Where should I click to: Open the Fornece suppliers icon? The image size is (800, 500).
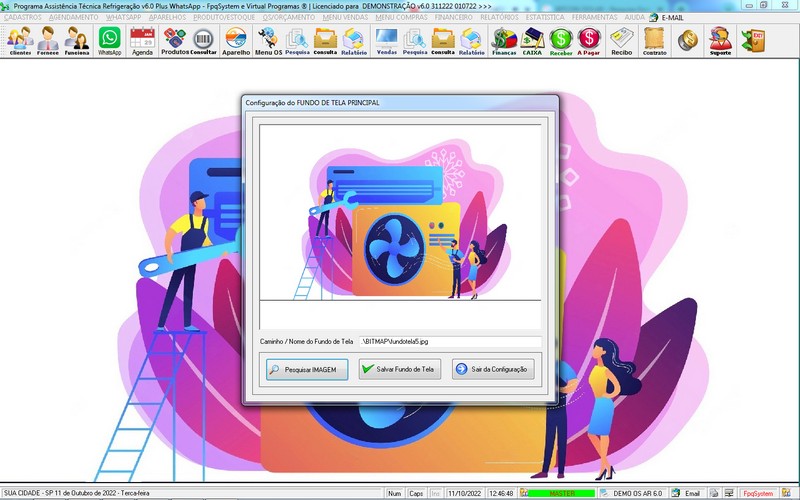point(48,41)
